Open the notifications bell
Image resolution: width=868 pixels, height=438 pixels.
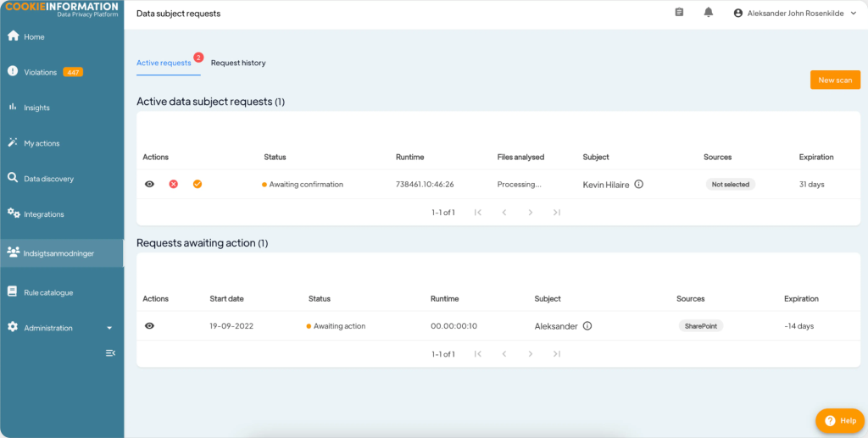pyautogui.click(x=709, y=12)
